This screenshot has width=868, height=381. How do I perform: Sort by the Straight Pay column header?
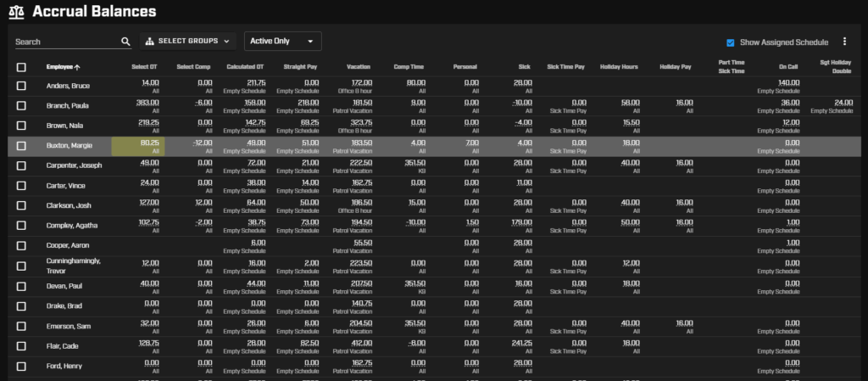tap(300, 67)
